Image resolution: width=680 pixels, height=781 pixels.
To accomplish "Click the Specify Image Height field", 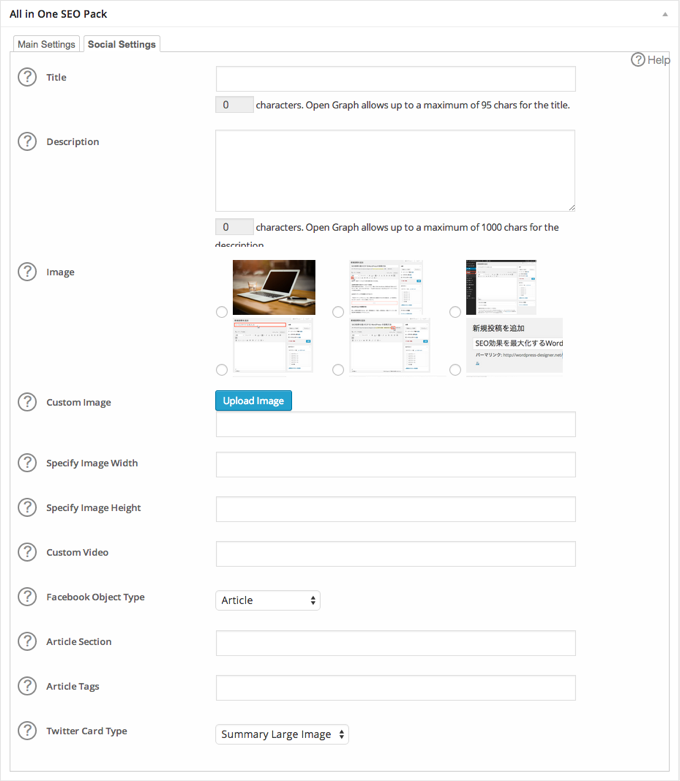I will click(396, 509).
